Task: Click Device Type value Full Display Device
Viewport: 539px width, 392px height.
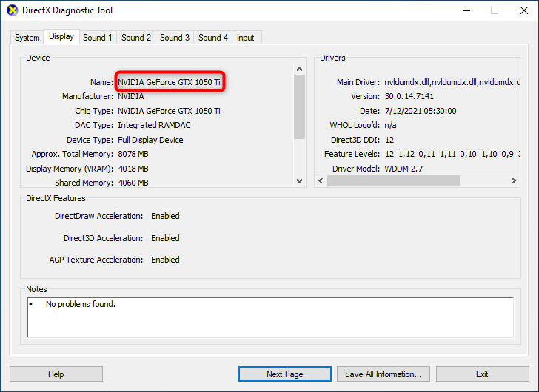Action: click(150, 140)
